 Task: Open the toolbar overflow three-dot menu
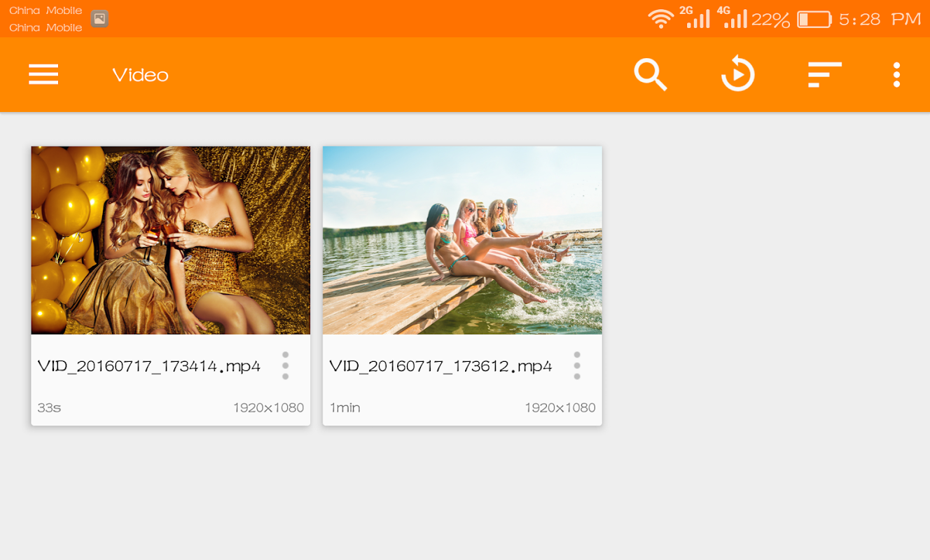coord(896,74)
